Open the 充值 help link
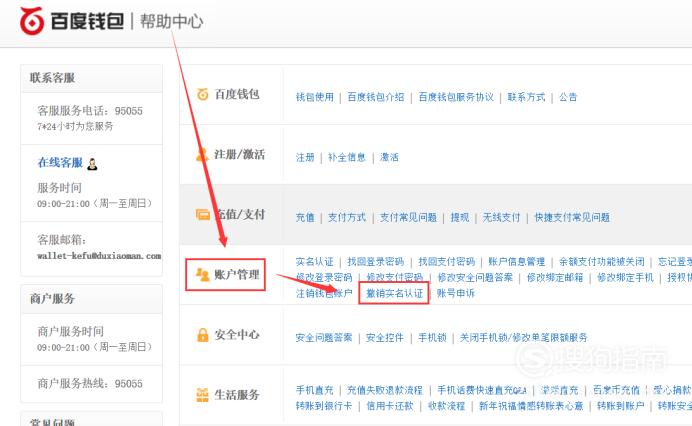Image resolution: width=692 pixels, height=426 pixels. pyautogui.click(x=305, y=217)
